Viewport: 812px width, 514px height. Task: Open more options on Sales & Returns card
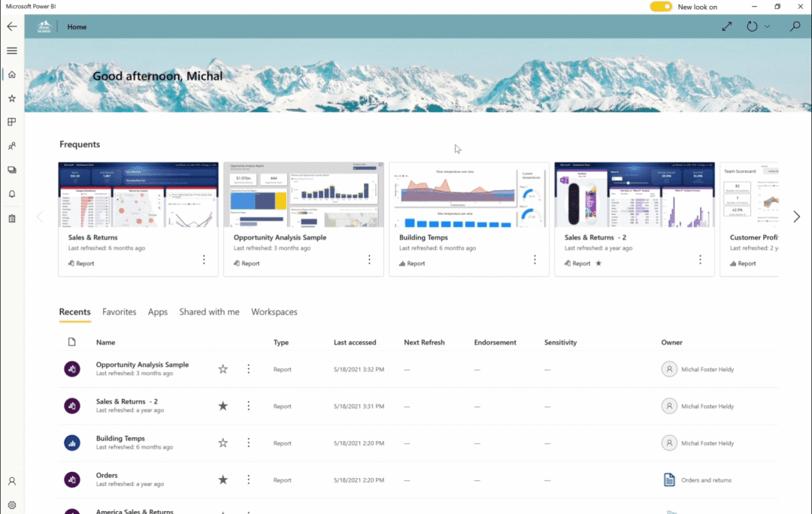(204, 259)
